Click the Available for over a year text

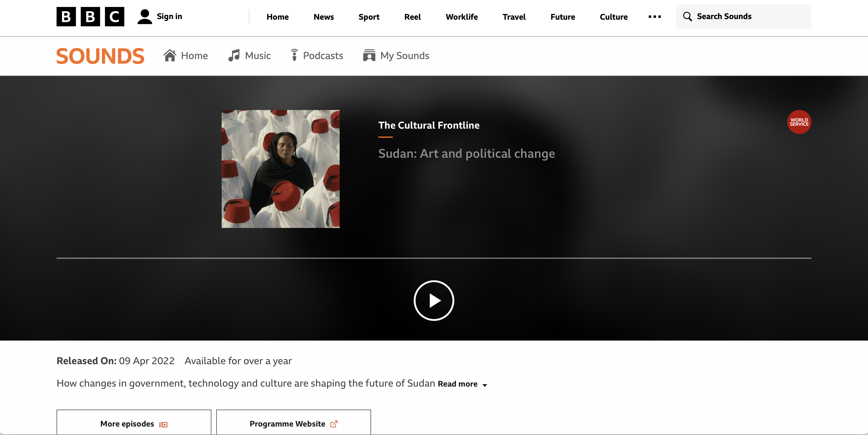(238, 361)
